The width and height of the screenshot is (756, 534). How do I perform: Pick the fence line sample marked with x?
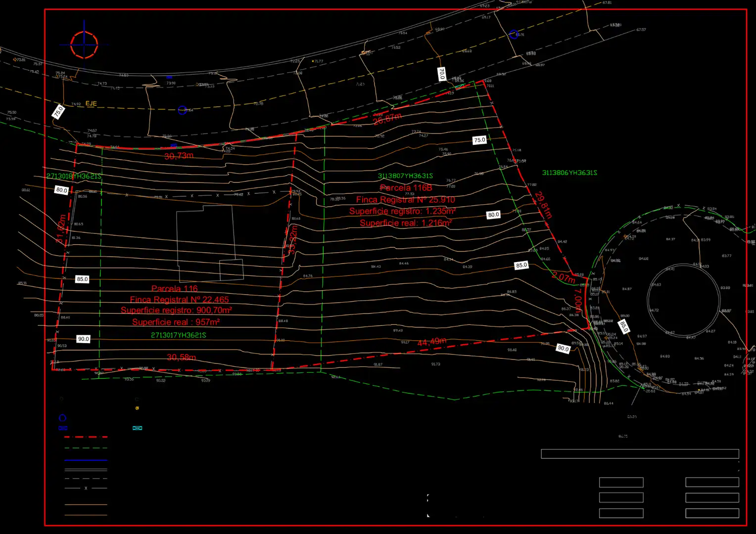(x=86, y=488)
